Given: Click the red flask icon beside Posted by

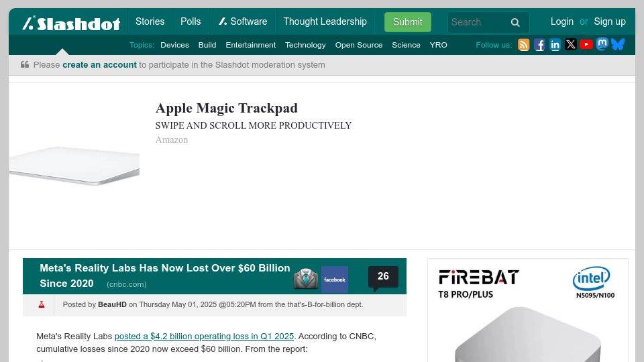Looking at the screenshot, I should pyautogui.click(x=42, y=304).
